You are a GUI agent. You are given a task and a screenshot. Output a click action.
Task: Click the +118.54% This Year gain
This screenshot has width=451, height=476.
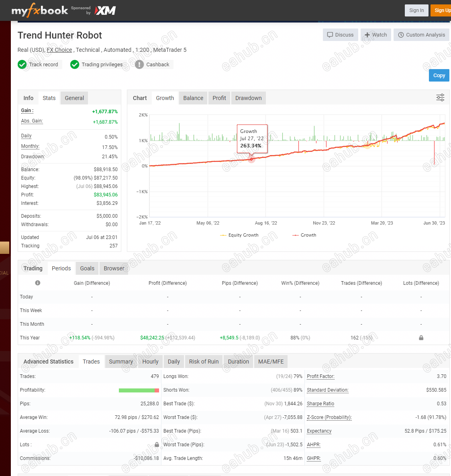(80, 337)
